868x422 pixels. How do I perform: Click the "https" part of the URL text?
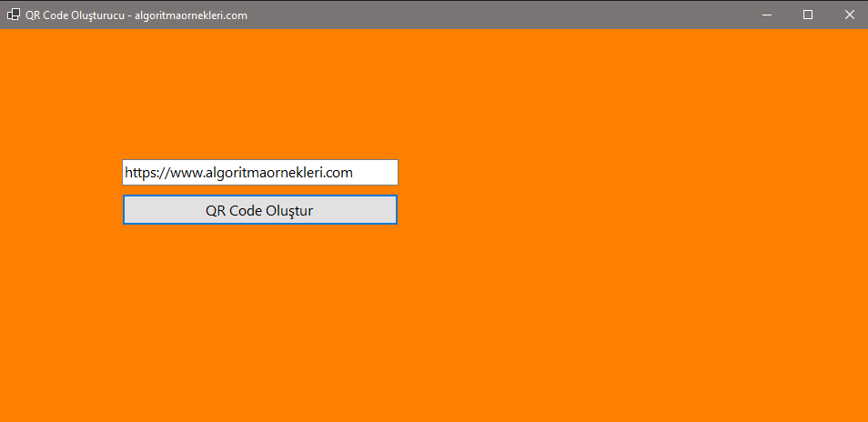pyautogui.click(x=140, y=172)
